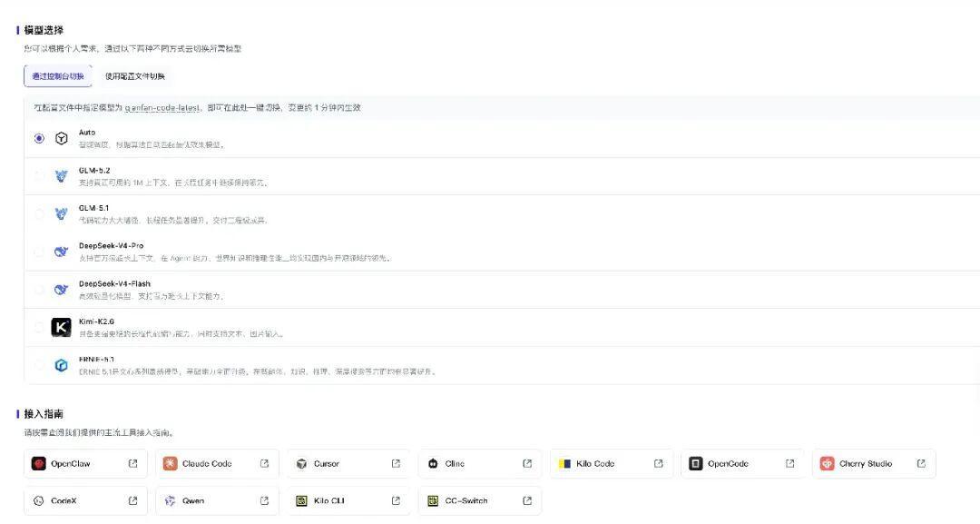Click the Auto model hexagon icon
980x524 pixels.
pos(62,138)
